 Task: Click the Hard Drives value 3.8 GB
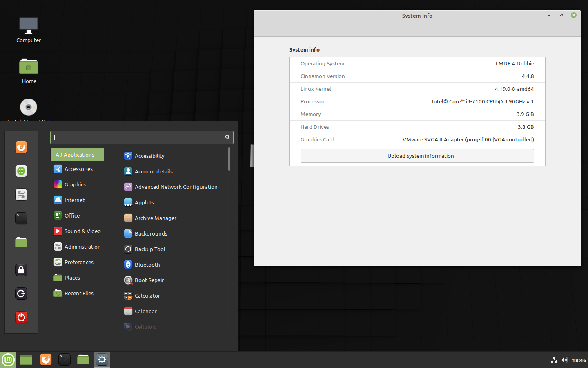pos(526,127)
